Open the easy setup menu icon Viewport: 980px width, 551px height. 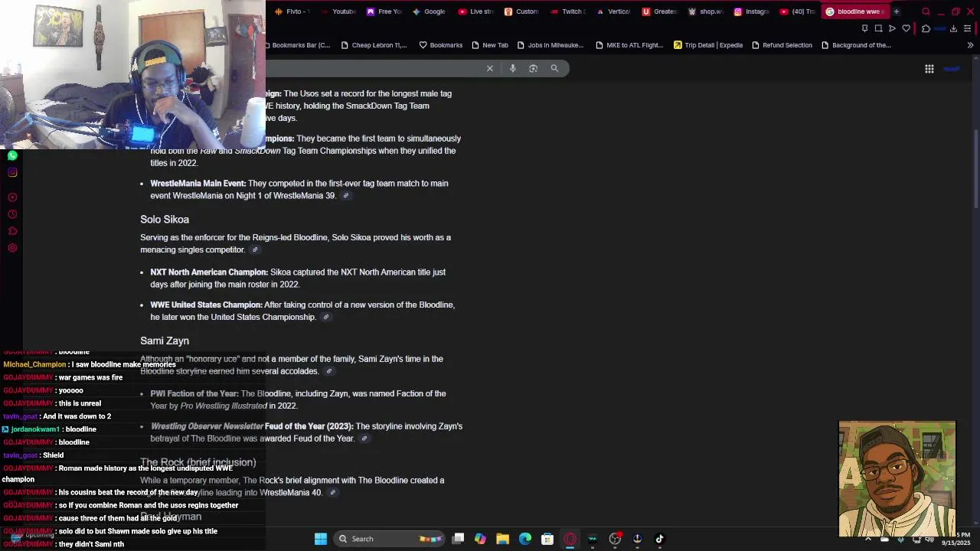click(x=967, y=28)
